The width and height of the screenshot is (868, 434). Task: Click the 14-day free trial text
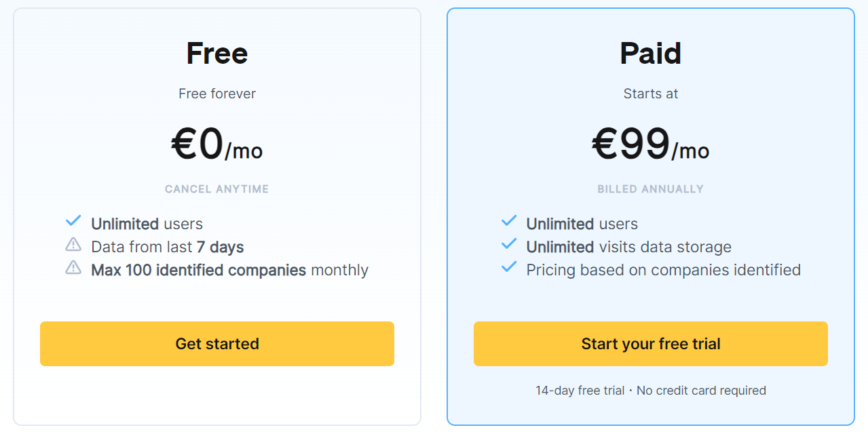pyautogui.click(x=579, y=391)
